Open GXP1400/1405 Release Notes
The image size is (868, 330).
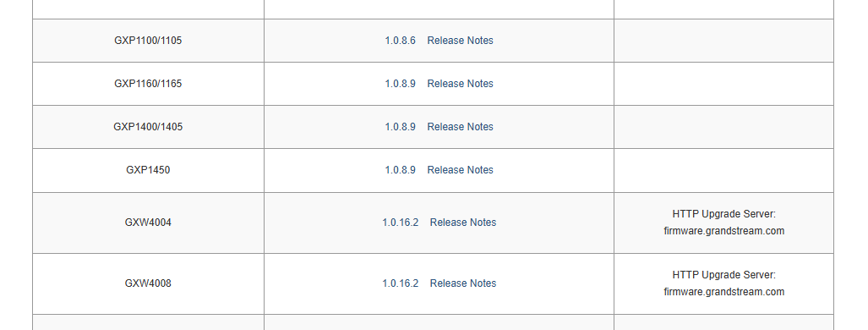(460, 127)
